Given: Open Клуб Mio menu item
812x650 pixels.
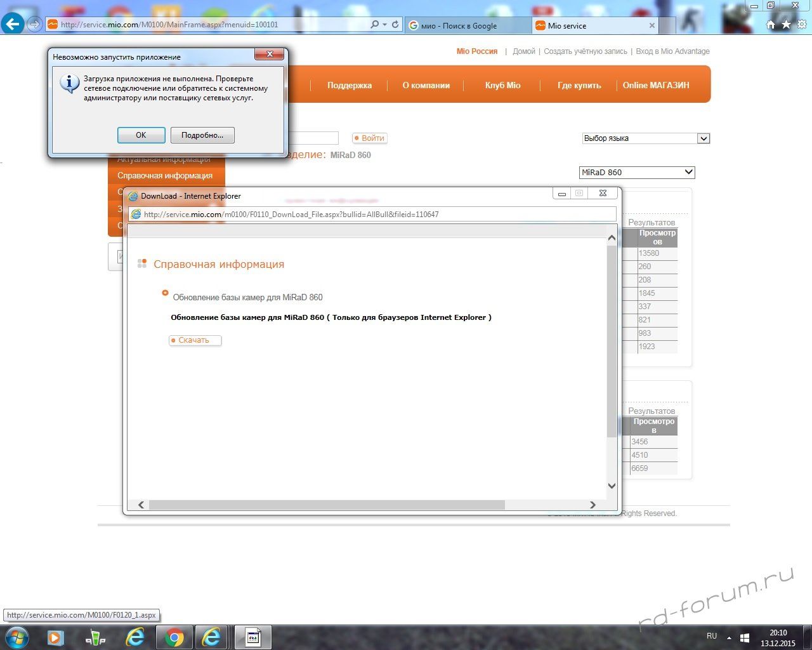Looking at the screenshot, I should coord(502,85).
